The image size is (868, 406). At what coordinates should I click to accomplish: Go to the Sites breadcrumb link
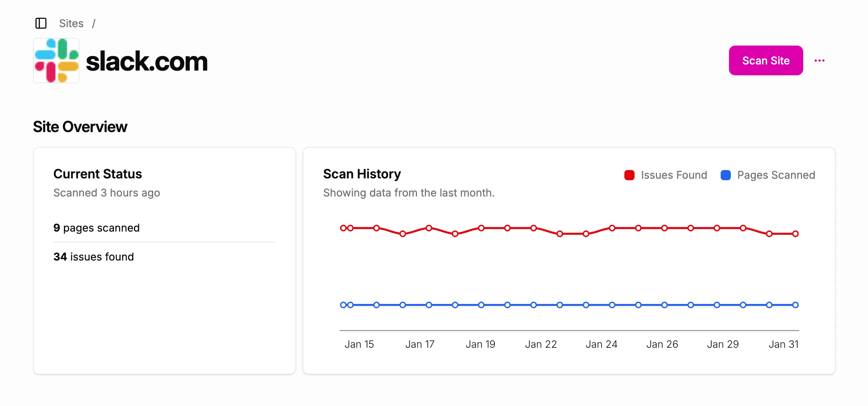click(x=71, y=24)
